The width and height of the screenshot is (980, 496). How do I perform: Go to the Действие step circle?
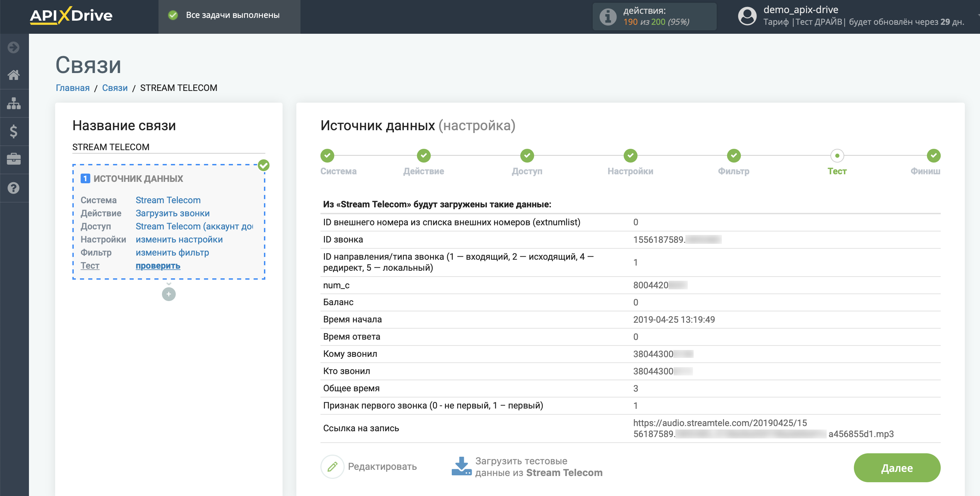[x=423, y=156]
